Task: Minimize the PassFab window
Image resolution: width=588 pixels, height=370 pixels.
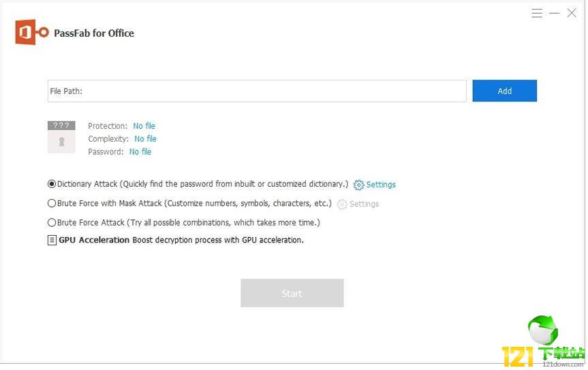Action: coord(555,13)
